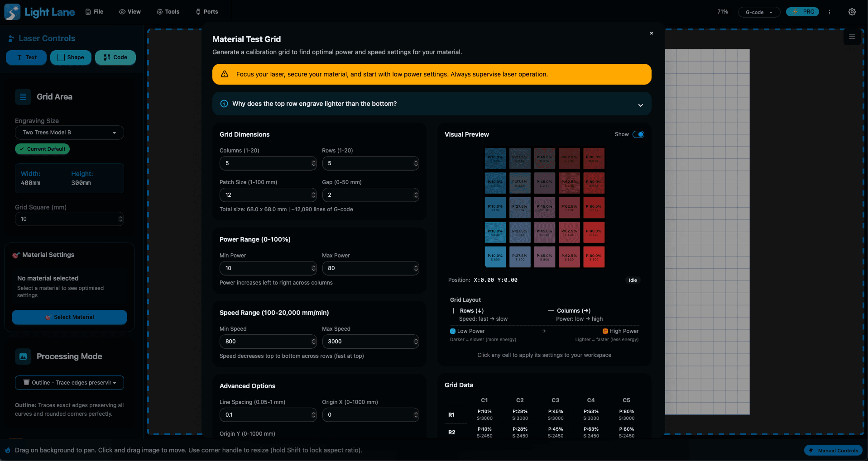Open the Ports menu

click(207, 12)
